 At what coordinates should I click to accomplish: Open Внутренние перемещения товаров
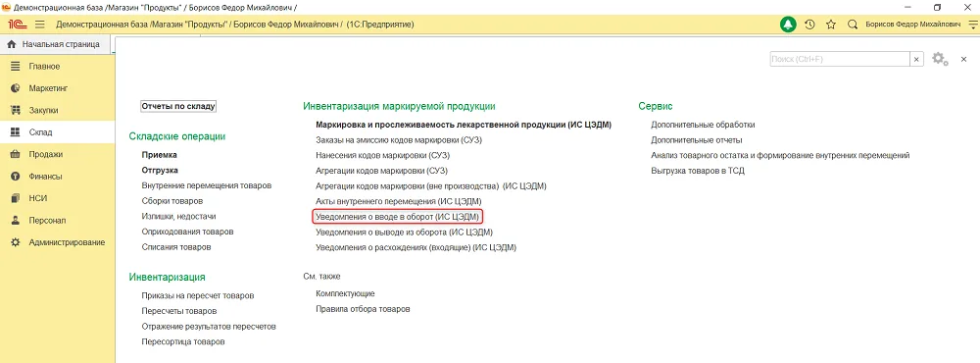206,185
